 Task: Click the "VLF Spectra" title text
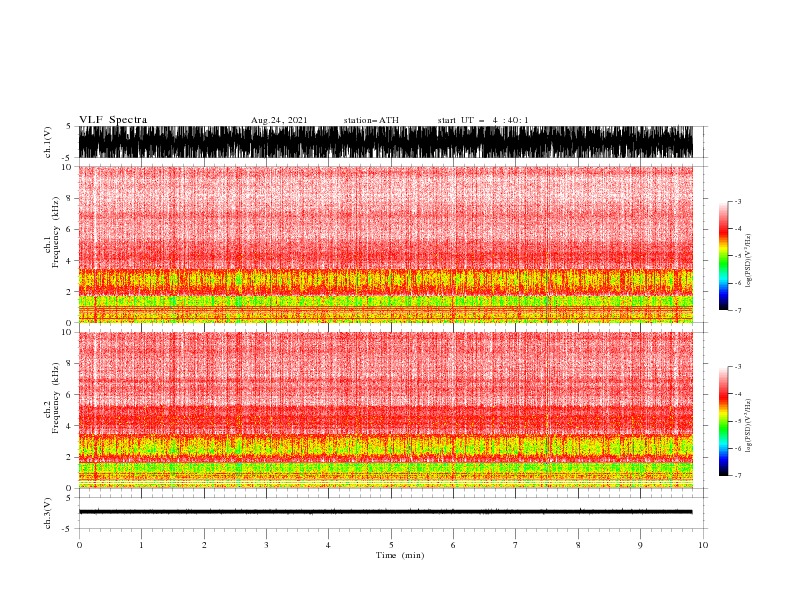pyautogui.click(x=113, y=120)
